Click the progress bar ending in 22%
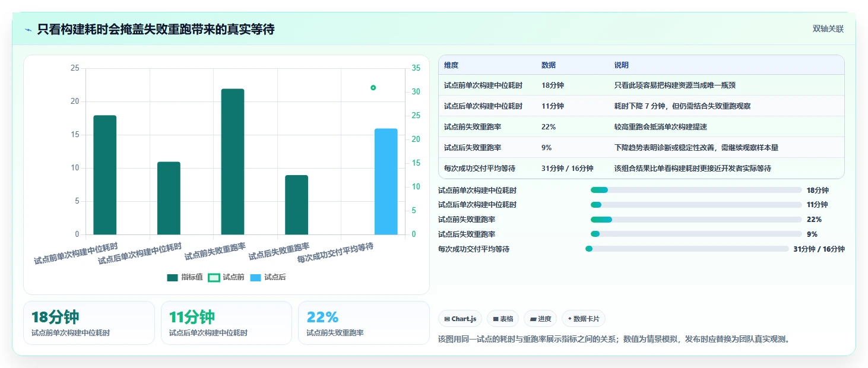Viewport: 868px width, 368px height. [x=696, y=220]
